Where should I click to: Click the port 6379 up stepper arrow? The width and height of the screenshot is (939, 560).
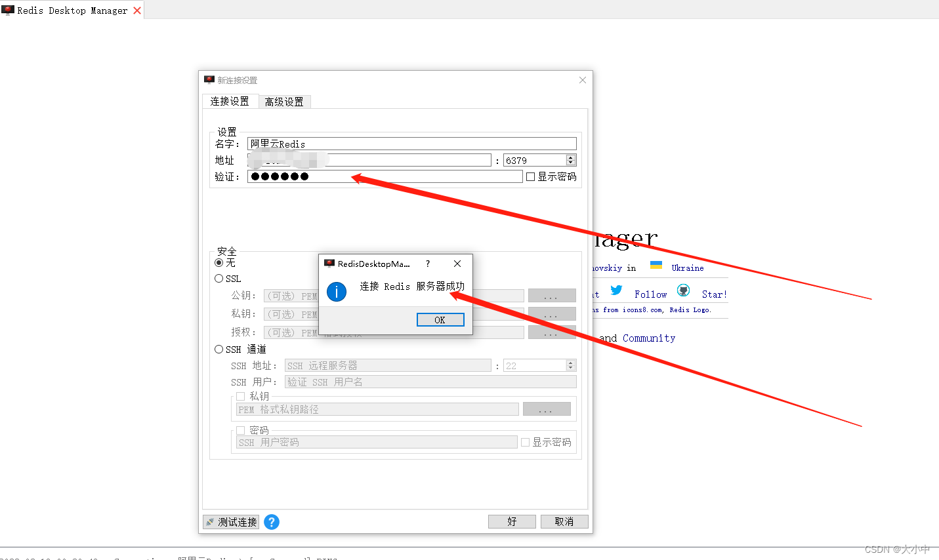pos(570,157)
